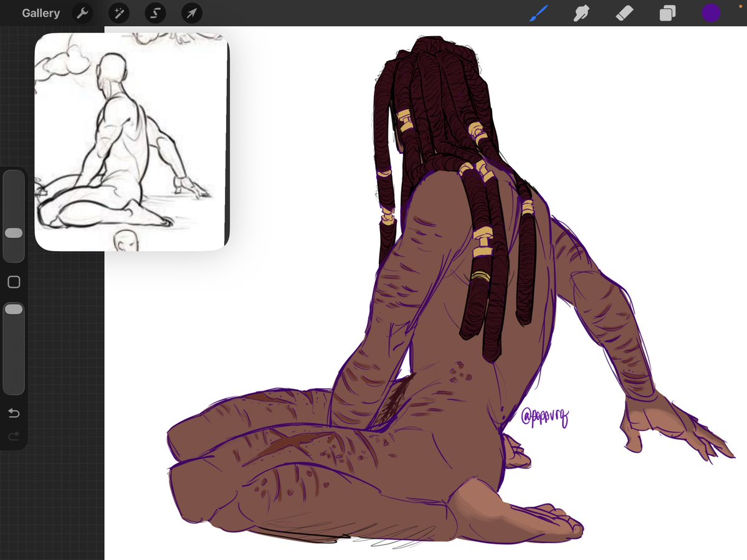
Task: Activate the Transform arrow tool
Action: coord(191,13)
